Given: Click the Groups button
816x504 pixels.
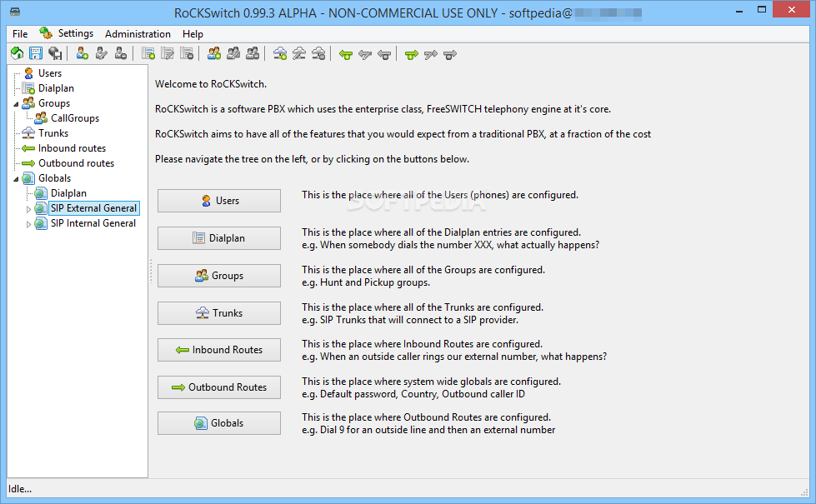Looking at the screenshot, I should 219,276.
